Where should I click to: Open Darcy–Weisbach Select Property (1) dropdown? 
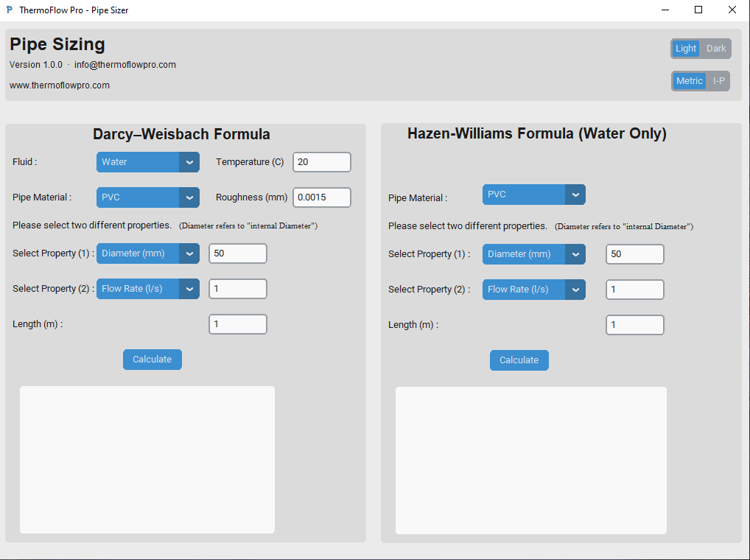click(147, 253)
